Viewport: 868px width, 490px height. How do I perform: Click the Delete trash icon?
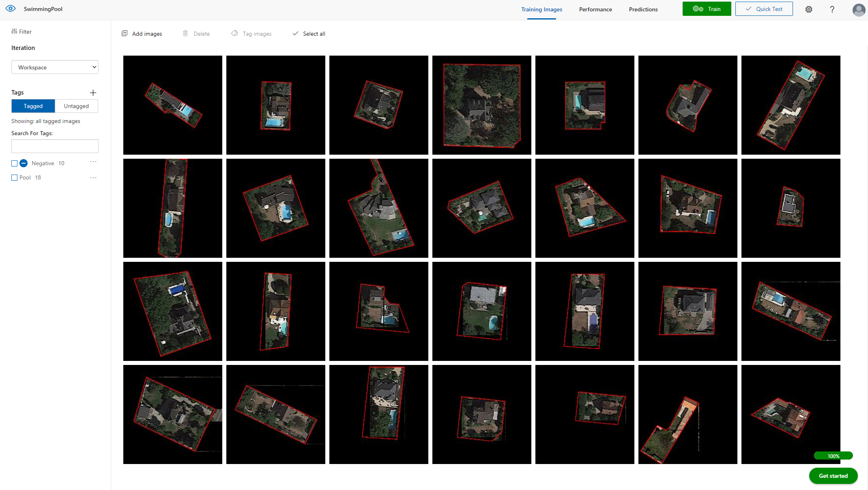[x=185, y=34]
